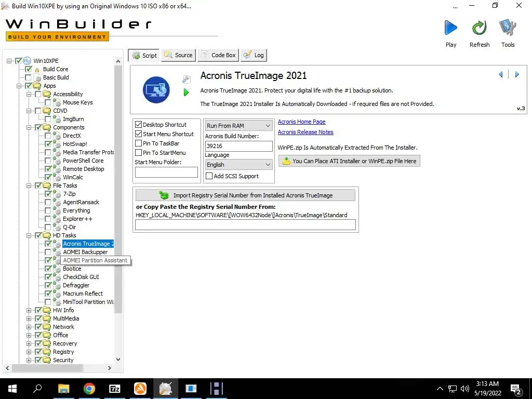
Task: Switch to the Code Box tab
Action: click(218, 55)
